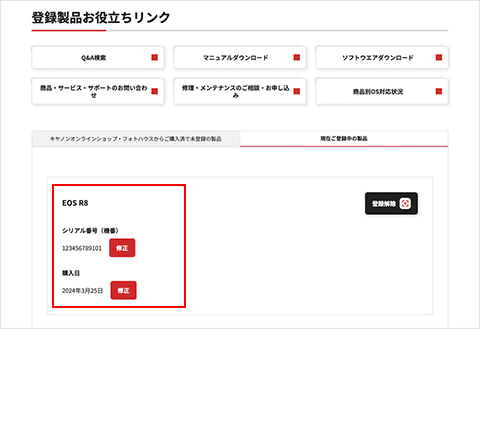The height and width of the screenshot is (444, 480).
Task: Click 修正 next to the purchase date
Action: point(123,290)
